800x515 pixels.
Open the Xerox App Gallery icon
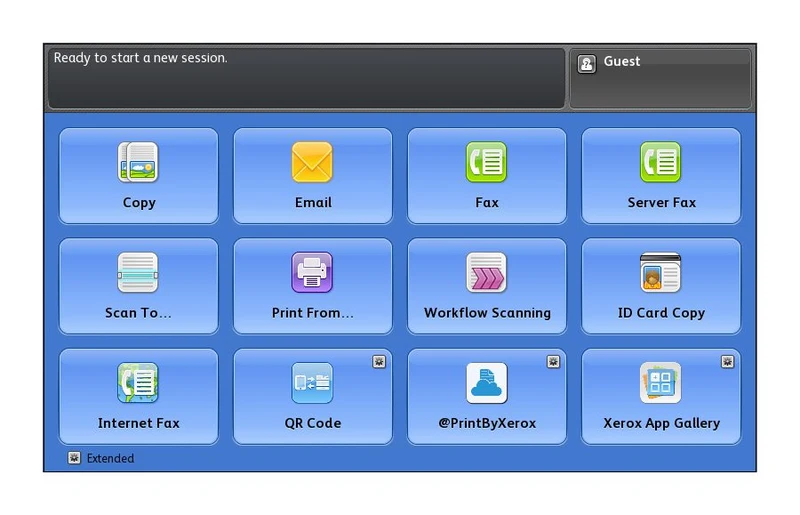(x=660, y=383)
